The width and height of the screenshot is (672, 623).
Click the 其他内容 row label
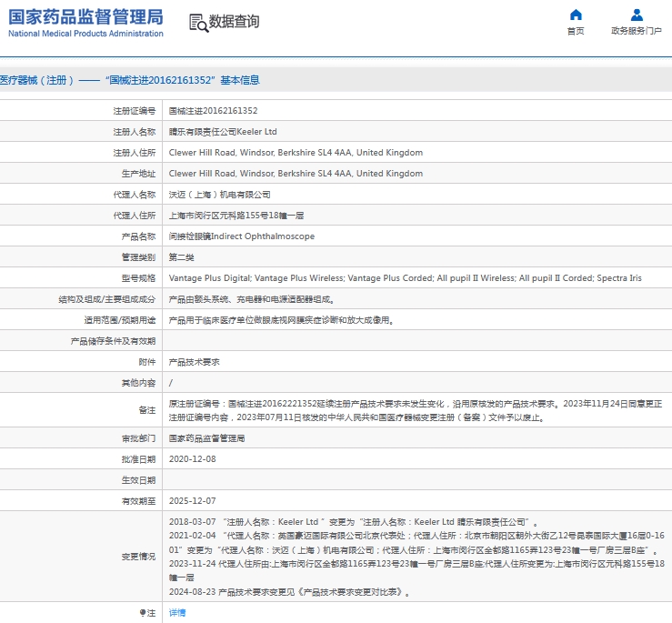point(138,383)
